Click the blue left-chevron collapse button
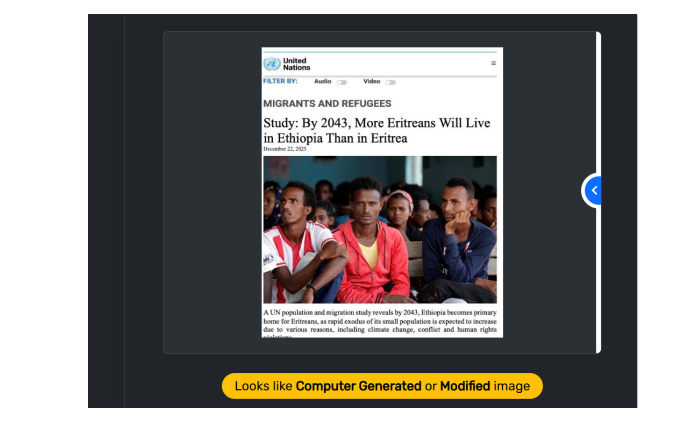This screenshot has height=429, width=699. pos(594,191)
